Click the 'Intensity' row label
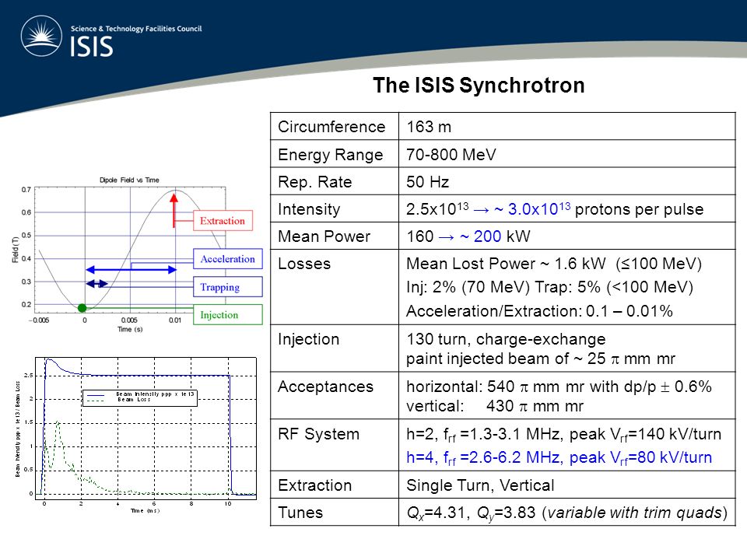The width and height of the screenshot is (747, 560). (309, 209)
